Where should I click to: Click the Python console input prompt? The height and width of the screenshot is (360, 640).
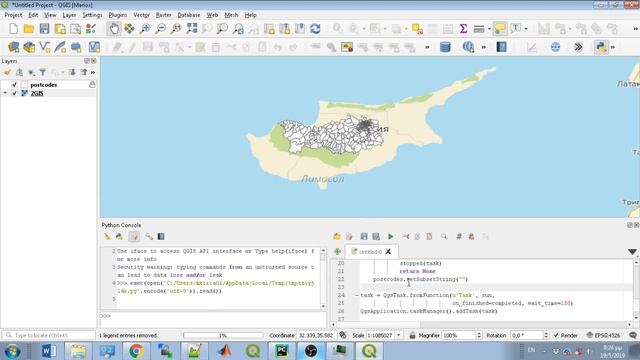coord(213,320)
